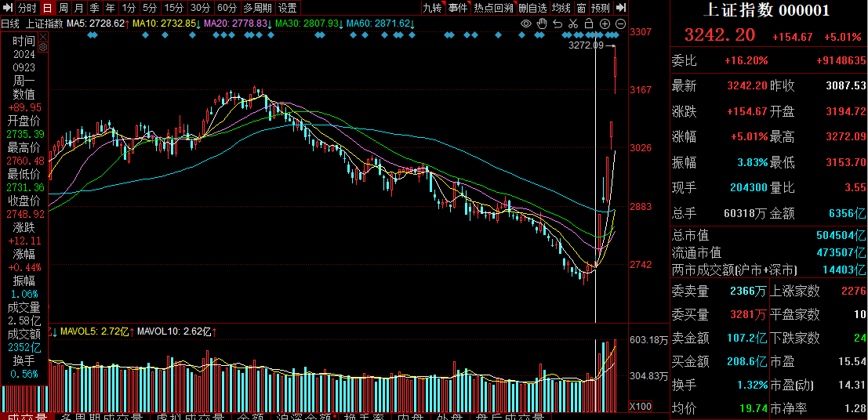Image resolution: width=868 pixels, height=420 pixels.
Task: Click the 3307 price axis label
Action: point(641,31)
